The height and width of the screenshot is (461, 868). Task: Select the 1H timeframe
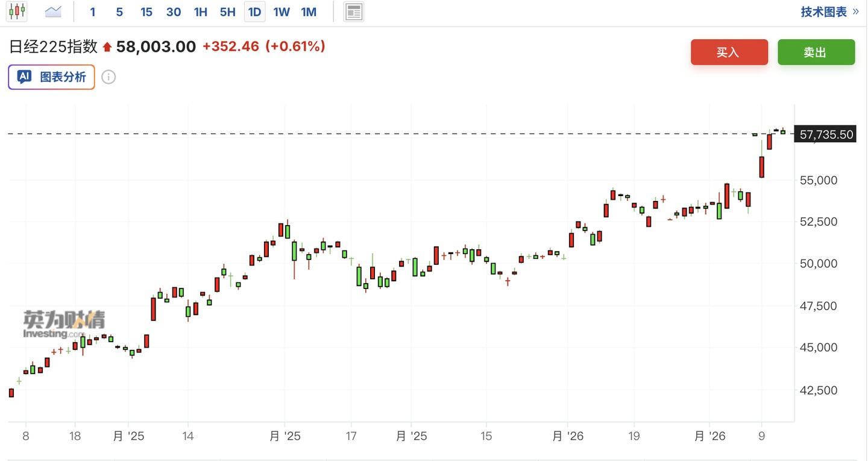tap(201, 12)
